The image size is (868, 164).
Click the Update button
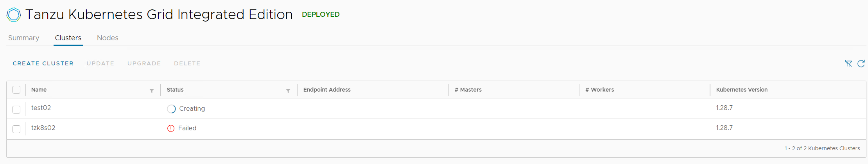coord(100,63)
